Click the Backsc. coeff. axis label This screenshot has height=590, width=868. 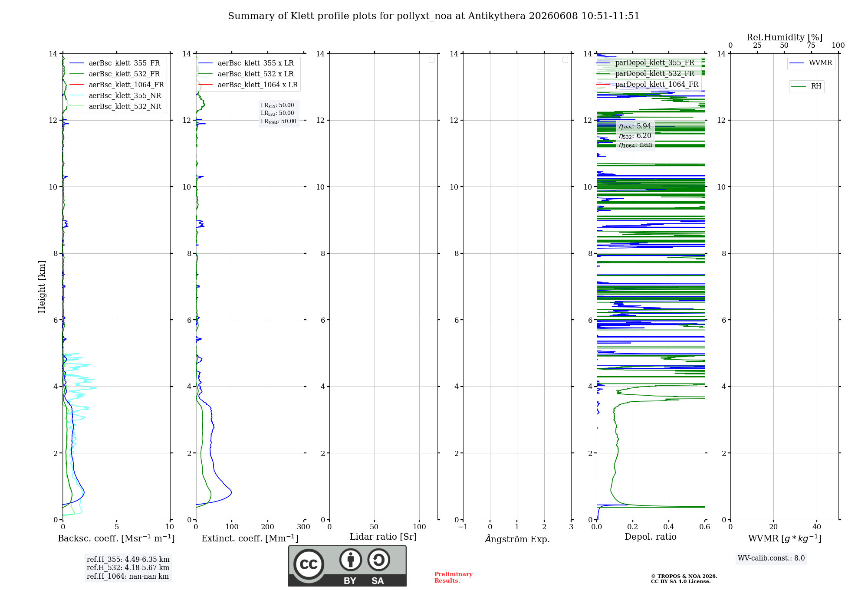pos(116,538)
